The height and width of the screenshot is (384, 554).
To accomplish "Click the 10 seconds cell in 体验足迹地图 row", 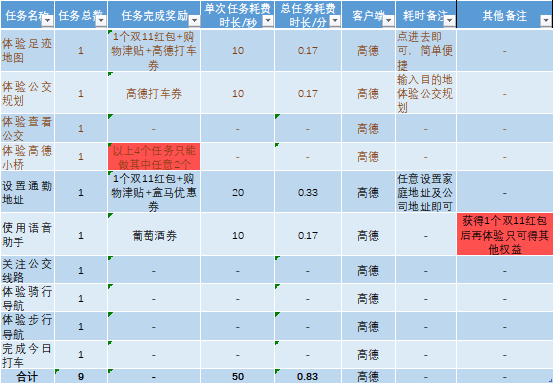I will click(x=238, y=51).
